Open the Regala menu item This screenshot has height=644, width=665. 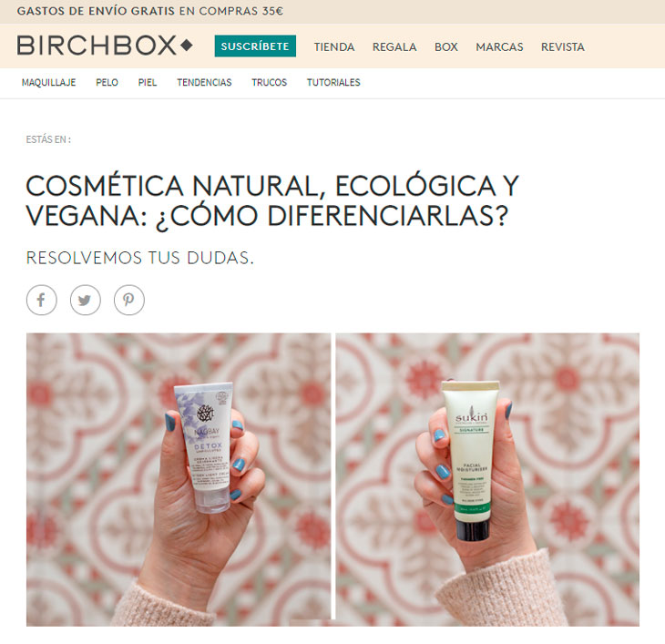(394, 46)
